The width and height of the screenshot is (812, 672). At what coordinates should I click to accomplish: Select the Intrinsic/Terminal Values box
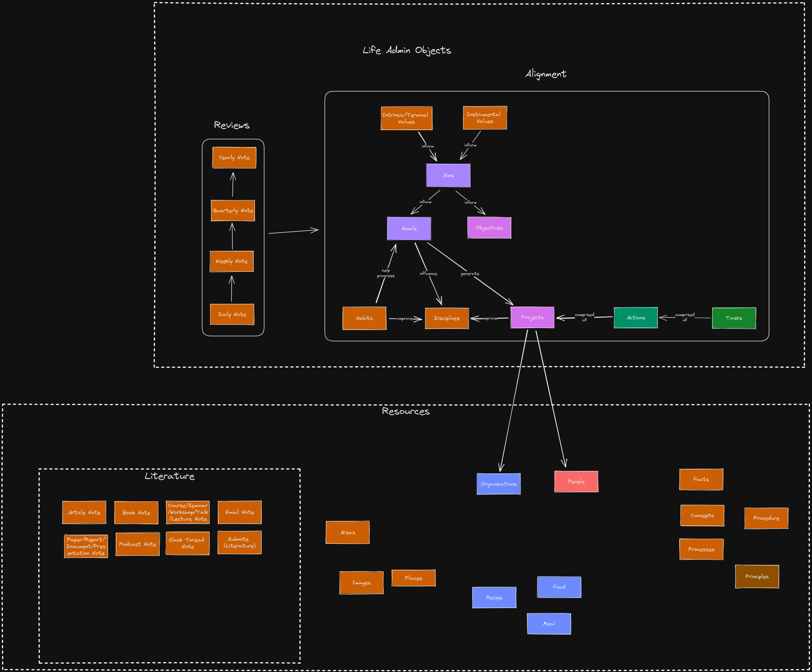[x=406, y=118]
